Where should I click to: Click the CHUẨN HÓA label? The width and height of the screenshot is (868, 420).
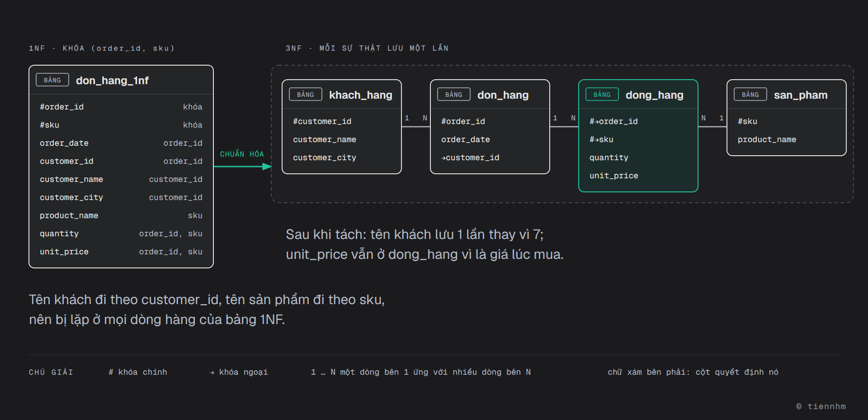coord(242,154)
